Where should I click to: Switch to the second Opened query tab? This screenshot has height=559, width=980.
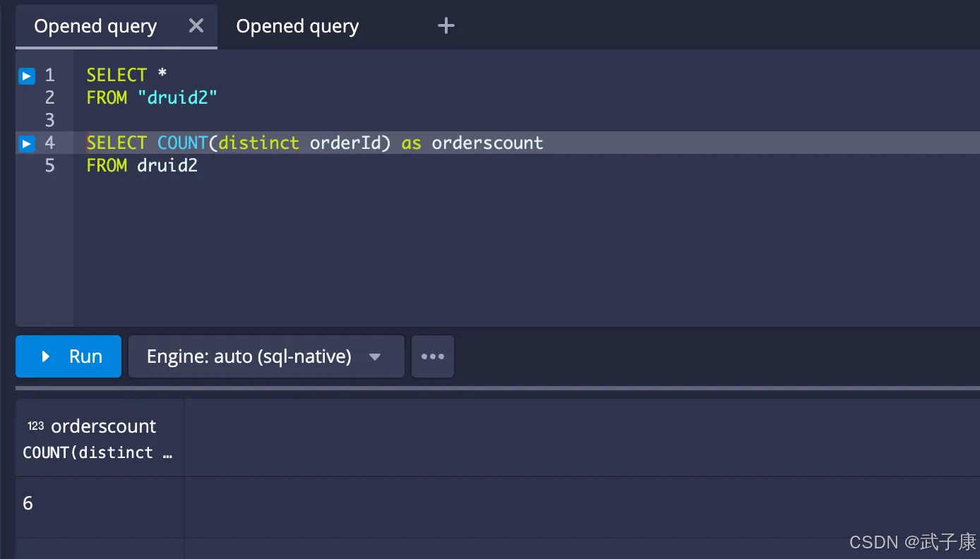[x=297, y=27]
